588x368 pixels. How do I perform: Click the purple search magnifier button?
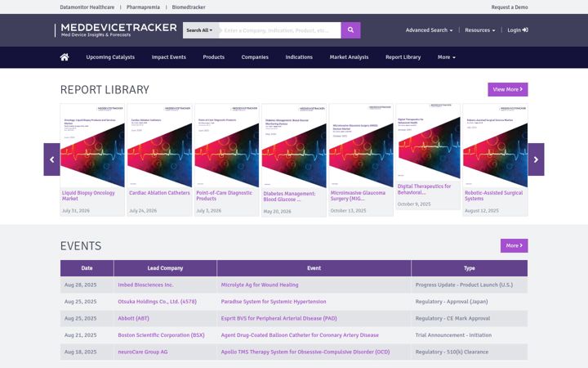[350, 30]
